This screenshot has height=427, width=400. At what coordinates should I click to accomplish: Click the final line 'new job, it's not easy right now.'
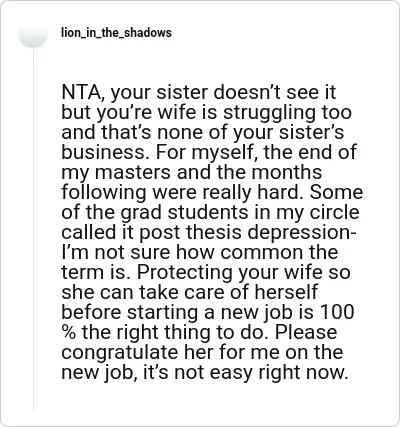205,372
